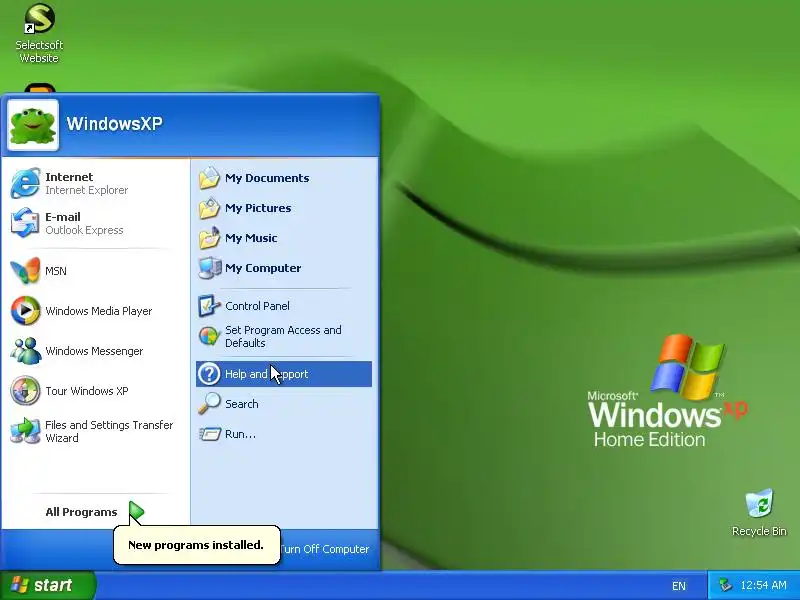Open the My Computer icon
Image resolution: width=800 pixels, height=600 pixels.
209,268
